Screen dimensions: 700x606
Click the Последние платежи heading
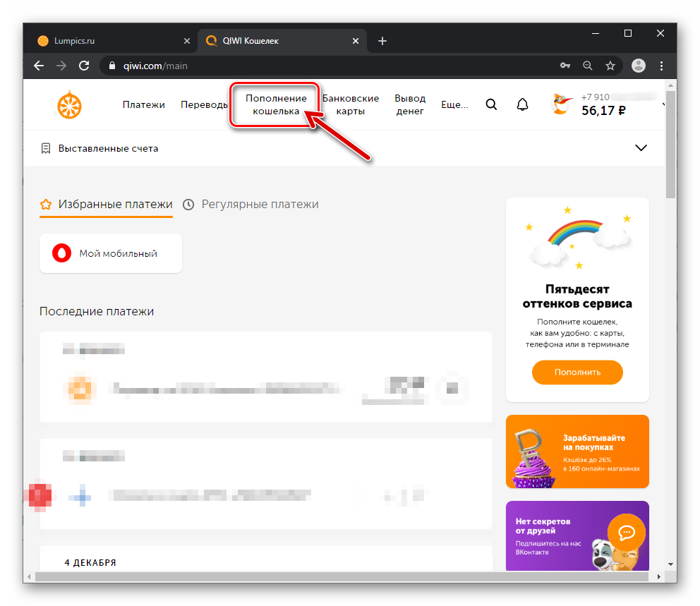pos(97,312)
